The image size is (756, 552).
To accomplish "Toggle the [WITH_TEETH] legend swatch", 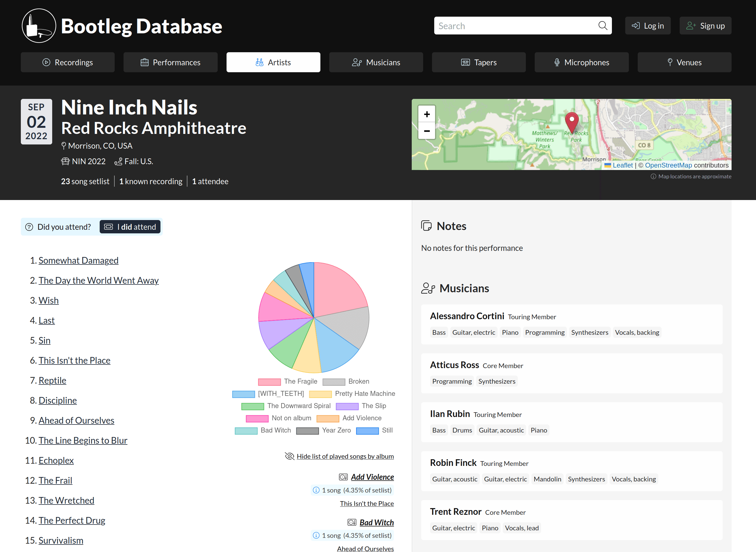I will (x=244, y=394).
